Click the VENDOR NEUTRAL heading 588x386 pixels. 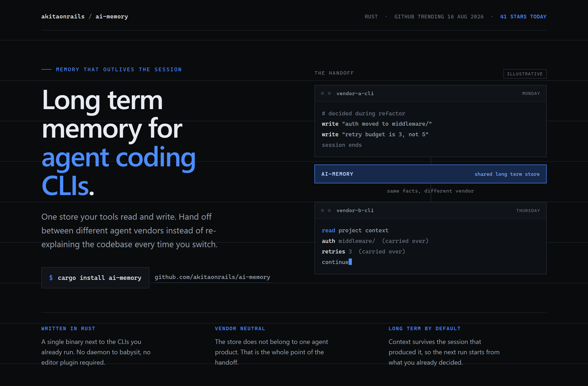coord(240,328)
